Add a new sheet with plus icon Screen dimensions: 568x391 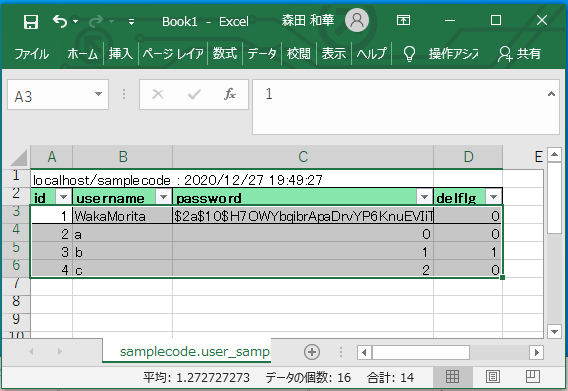(312, 352)
